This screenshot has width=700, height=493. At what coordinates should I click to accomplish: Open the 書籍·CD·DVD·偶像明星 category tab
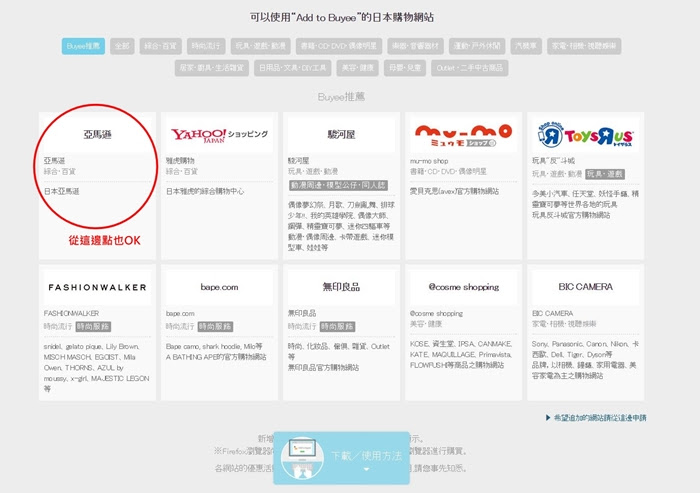point(339,46)
